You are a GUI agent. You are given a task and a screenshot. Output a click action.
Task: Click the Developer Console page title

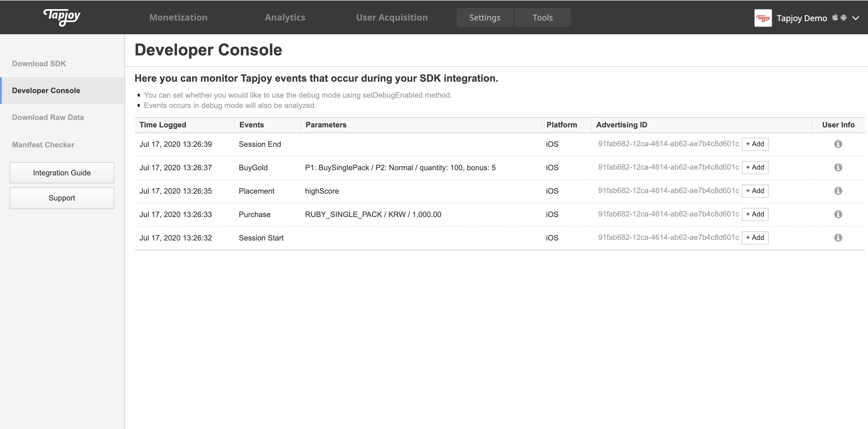[208, 50]
